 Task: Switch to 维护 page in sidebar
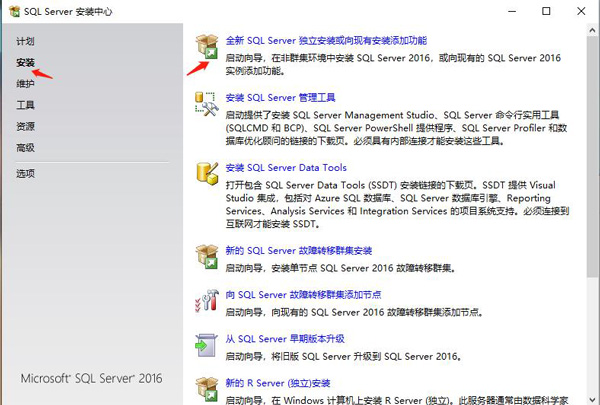point(25,83)
